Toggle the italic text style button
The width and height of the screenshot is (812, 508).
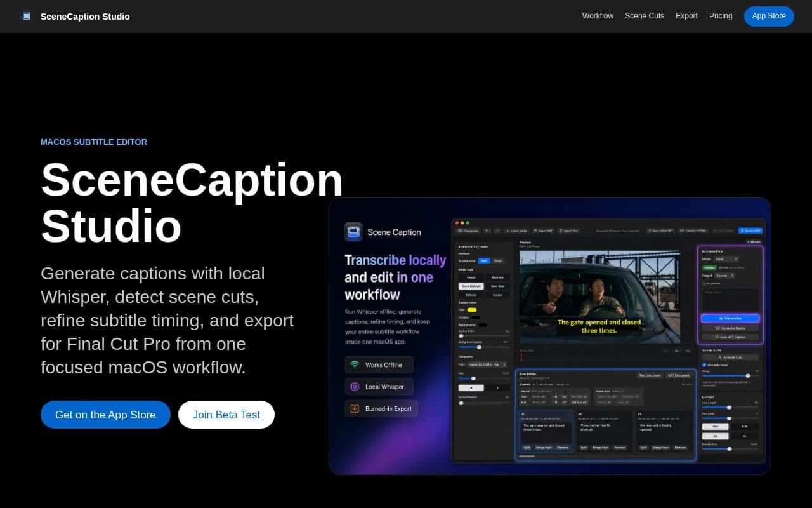(x=498, y=388)
